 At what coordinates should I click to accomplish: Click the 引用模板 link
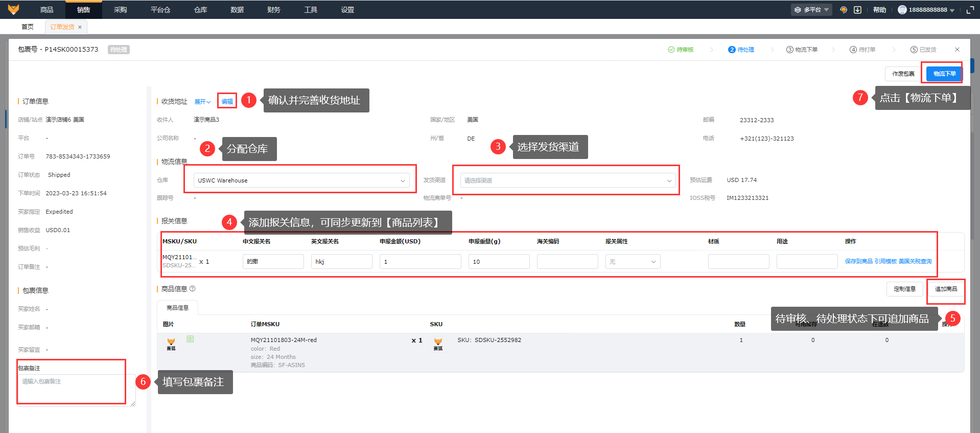[885, 261]
